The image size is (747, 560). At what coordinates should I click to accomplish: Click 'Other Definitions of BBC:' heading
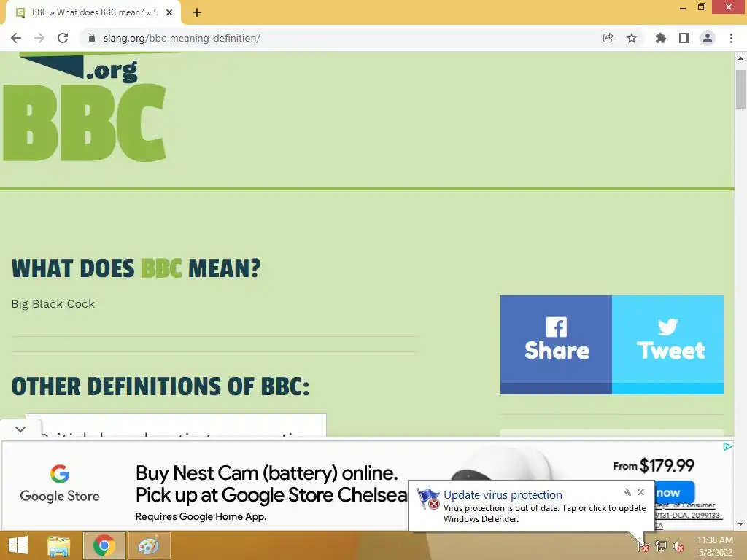(160, 386)
